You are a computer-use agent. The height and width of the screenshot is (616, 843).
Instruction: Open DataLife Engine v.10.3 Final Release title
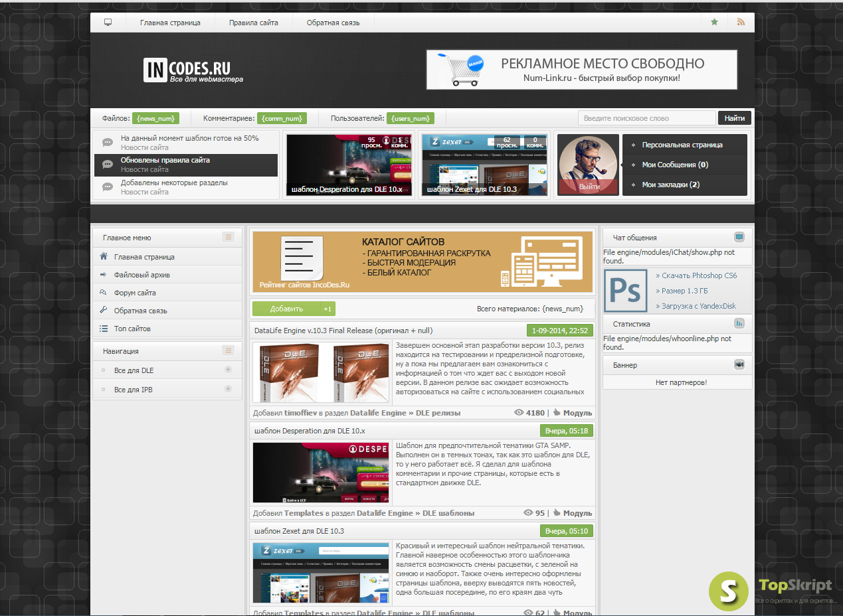pyautogui.click(x=343, y=330)
